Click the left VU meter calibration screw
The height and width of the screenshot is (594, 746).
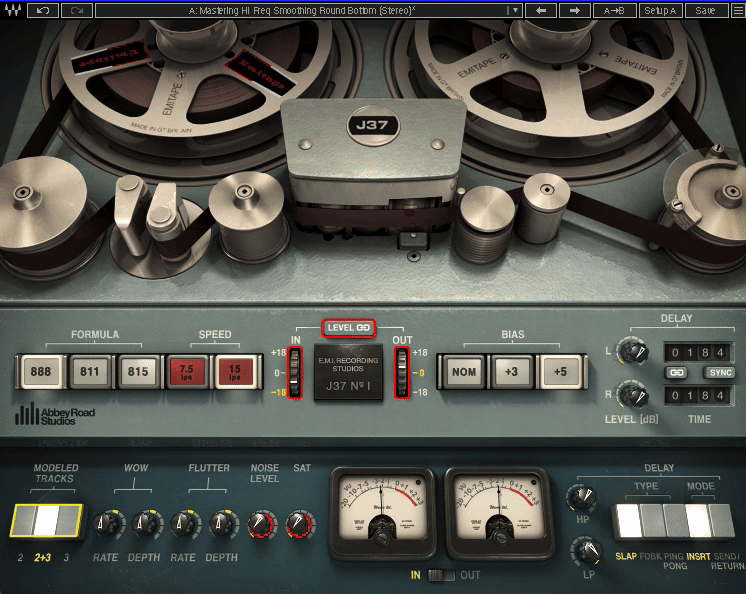383,538
